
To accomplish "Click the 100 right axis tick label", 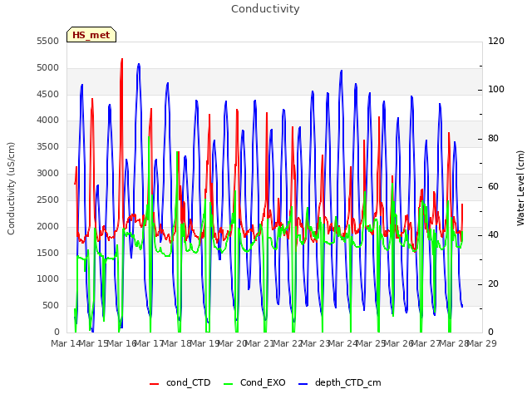I will [x=496, y=90].
